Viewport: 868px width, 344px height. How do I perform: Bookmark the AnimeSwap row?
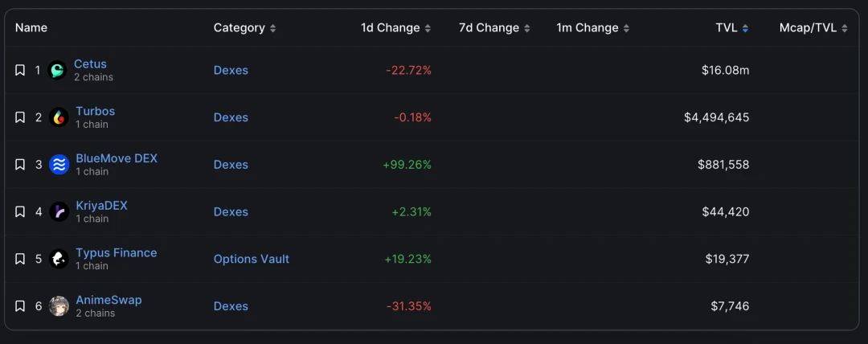(20, 305)
